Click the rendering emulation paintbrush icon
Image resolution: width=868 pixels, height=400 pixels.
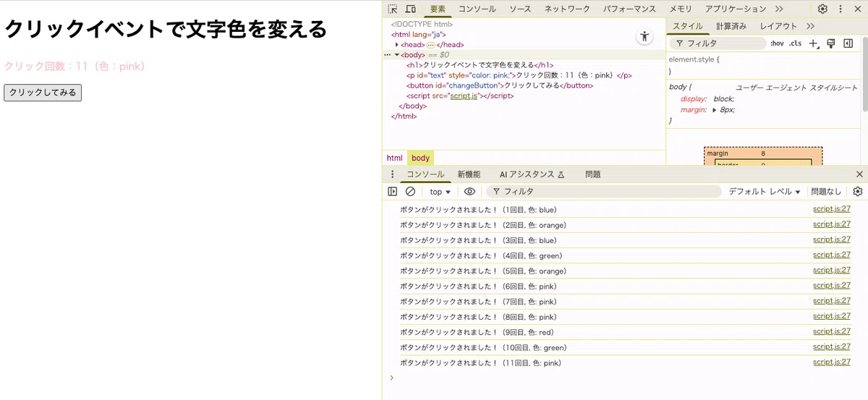(x=831, y=43)
